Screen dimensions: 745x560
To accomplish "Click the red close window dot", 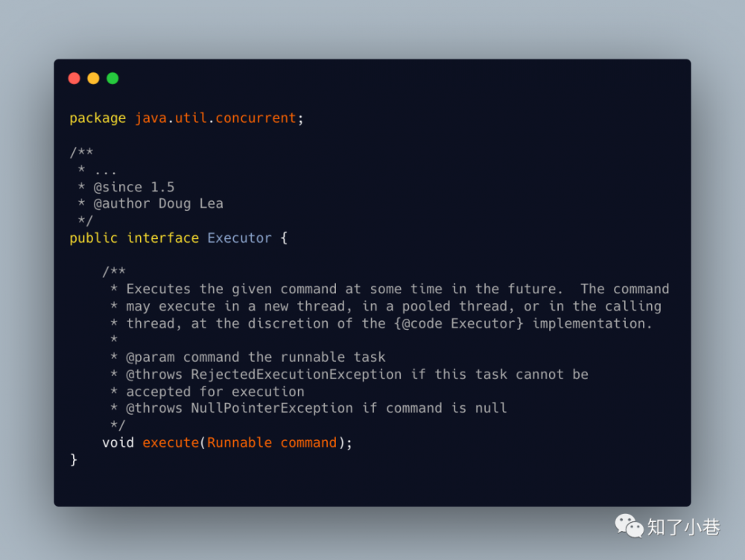I will coord(74,78).
